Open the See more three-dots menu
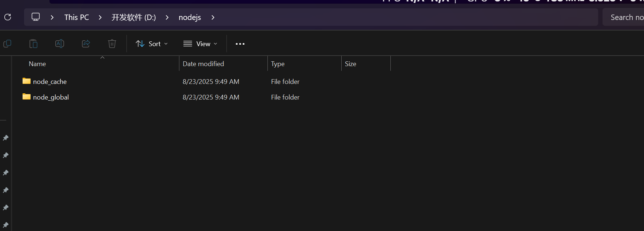 tap(240, 44)
